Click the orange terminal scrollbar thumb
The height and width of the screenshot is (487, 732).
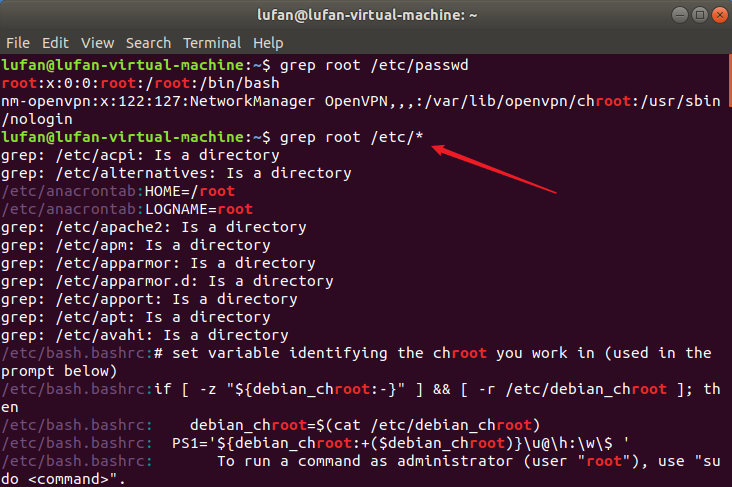coord(730,81)
